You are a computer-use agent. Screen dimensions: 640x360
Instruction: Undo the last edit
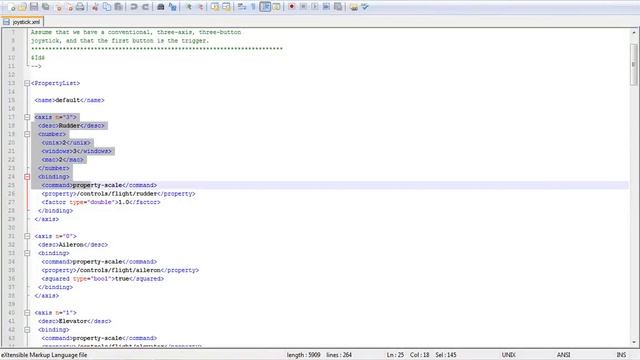(133, 7)
